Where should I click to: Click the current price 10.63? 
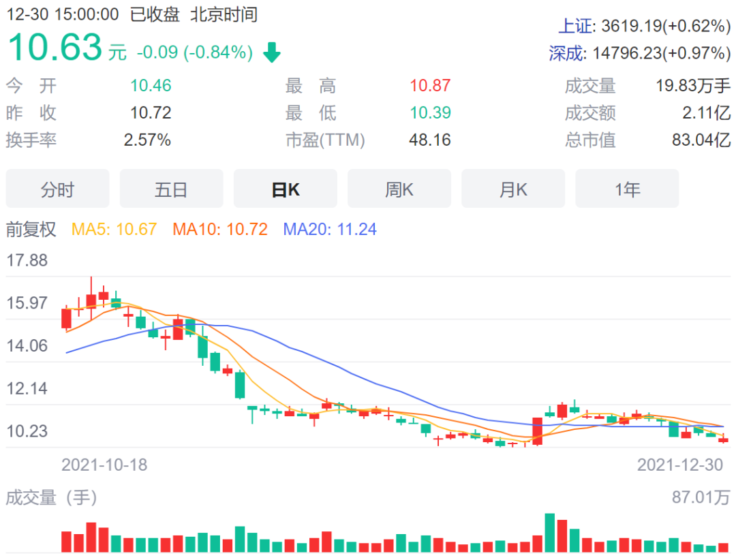pos(55,47)
